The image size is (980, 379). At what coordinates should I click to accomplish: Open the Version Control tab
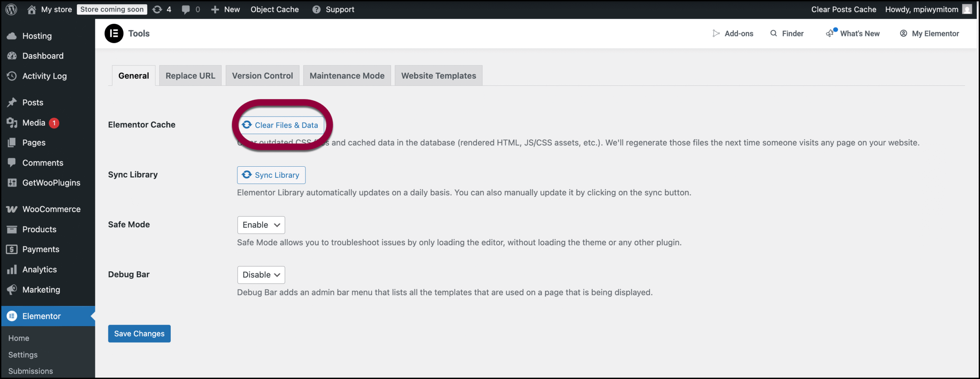point(263,75)
